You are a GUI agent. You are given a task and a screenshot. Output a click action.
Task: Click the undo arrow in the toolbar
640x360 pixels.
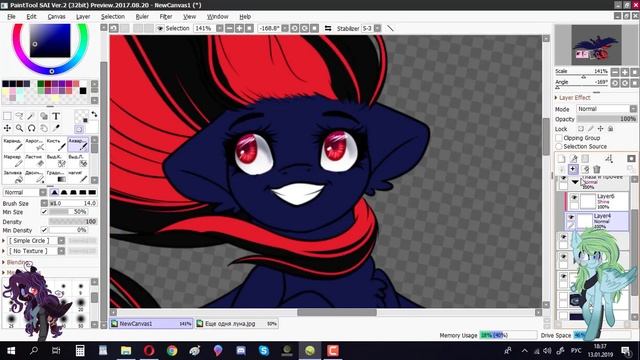tap(114, 28)
